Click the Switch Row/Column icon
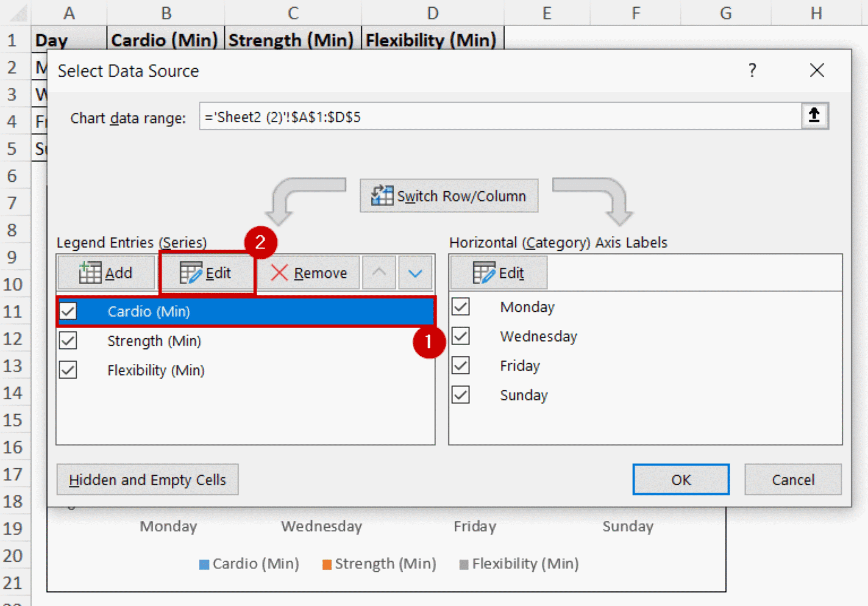The width and height of the screenshot is (868, 606). (x=382, y=196)
